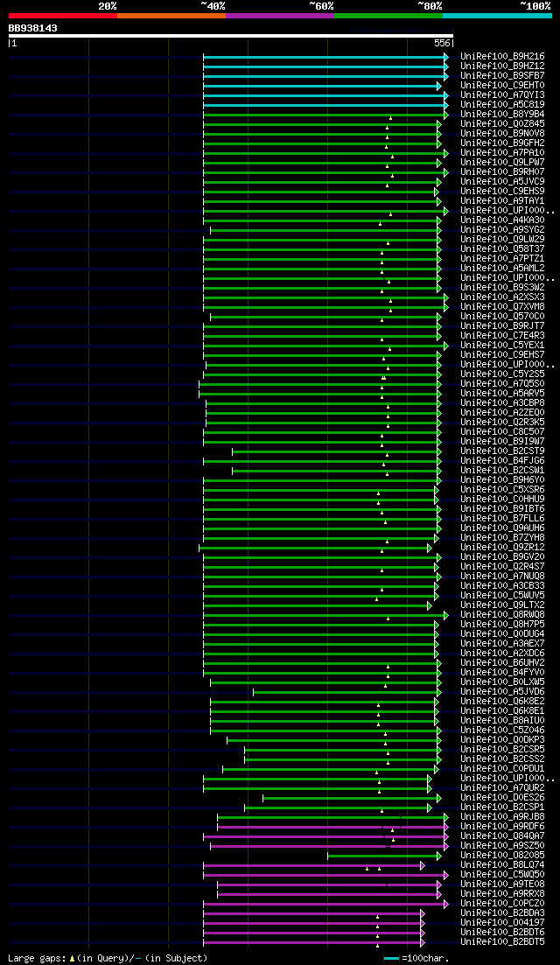Open hit UniRef100_Q9ZR12

(x=502, y=547)
